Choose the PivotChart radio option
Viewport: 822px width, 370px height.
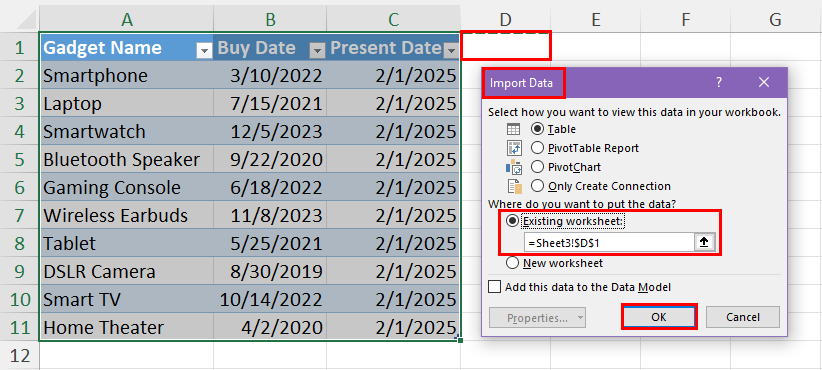pyautogui.click(x=537, y=167)
